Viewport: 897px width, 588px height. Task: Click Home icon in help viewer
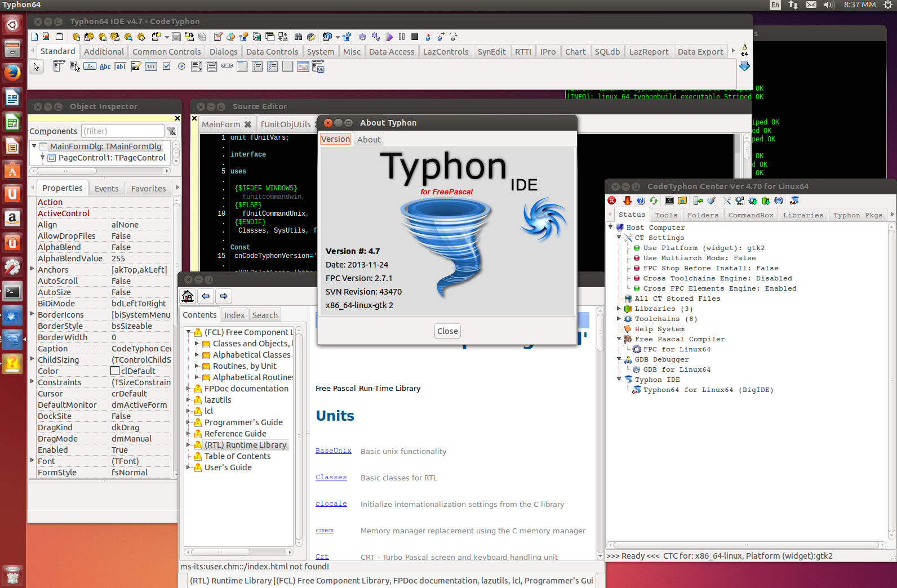coord(188,296)
